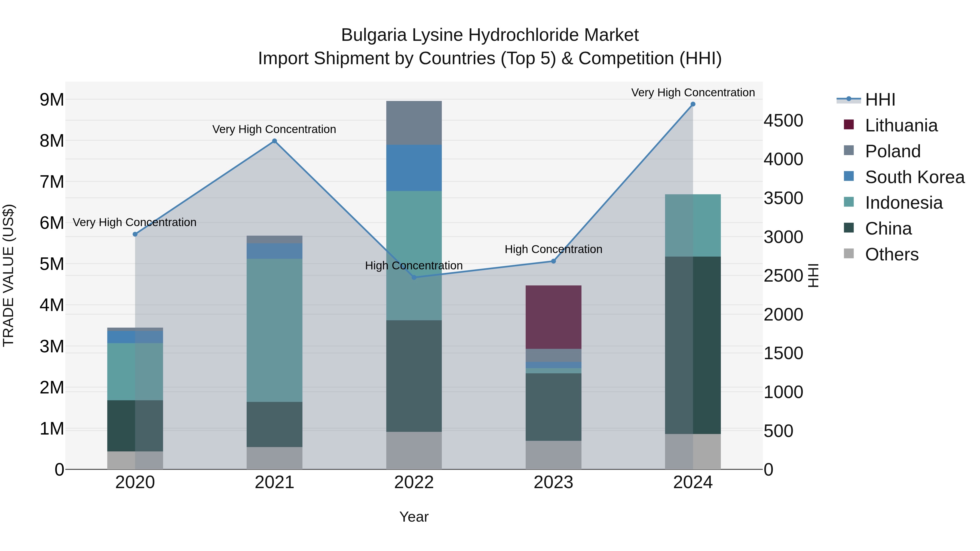The image size is (980, 551).
Task: Click the 'Very High Concentration' label above 2021
Action: coord(274,129)
